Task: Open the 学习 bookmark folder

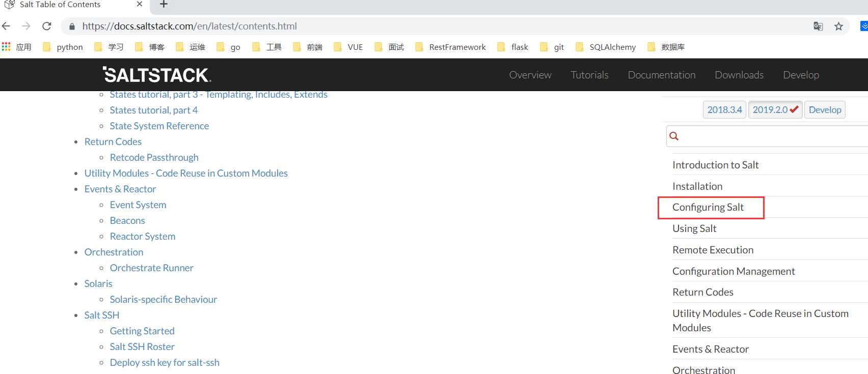Action: coord(109,47)
